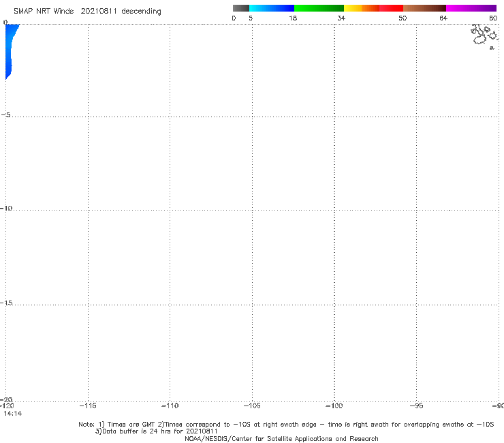Click the blue wind swath data patch
The height and width of the screenshot is (443, 504).
[x=10, y=50]
